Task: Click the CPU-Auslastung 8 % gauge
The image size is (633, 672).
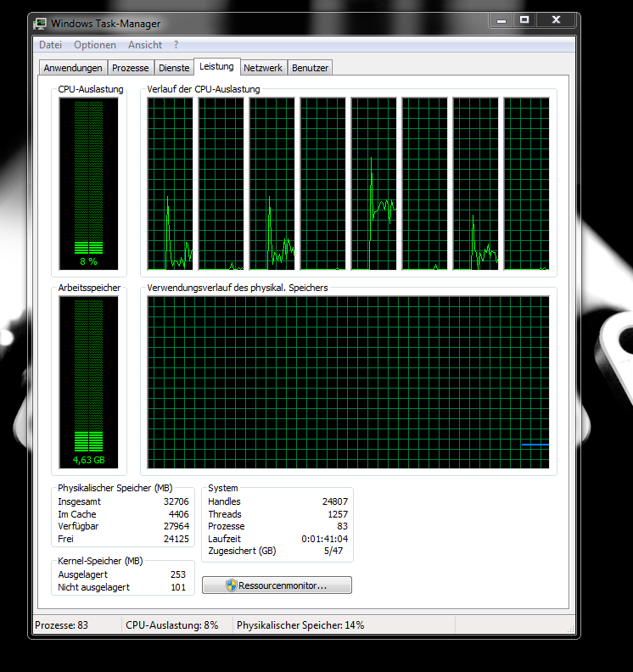Action: 89,184
